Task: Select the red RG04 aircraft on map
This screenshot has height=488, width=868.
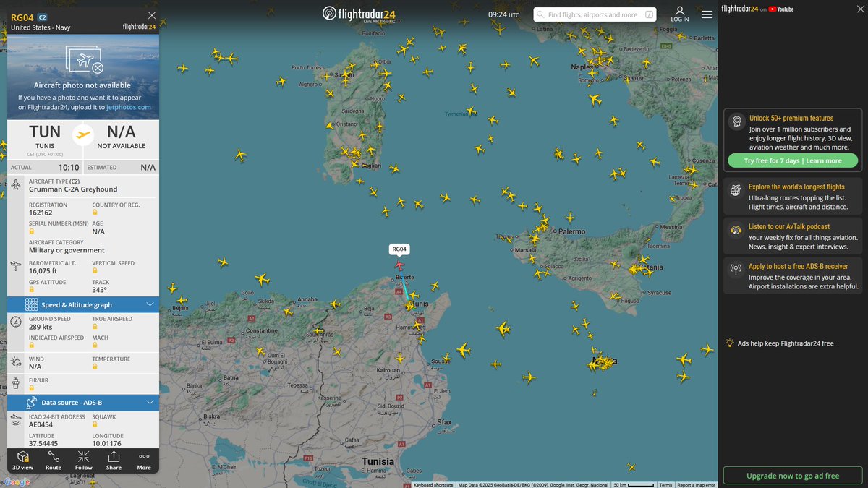Action: click(x=399, y=265)
